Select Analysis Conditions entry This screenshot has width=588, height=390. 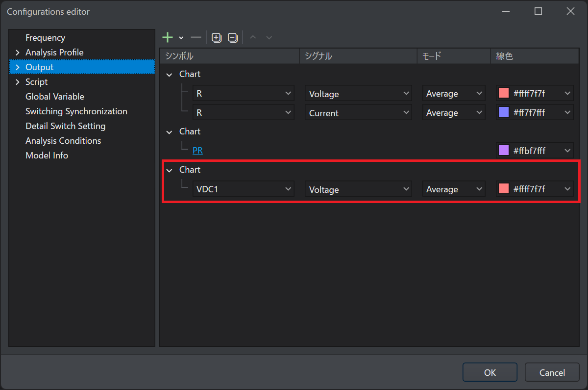pyautogui.click(x=63, y=141)
